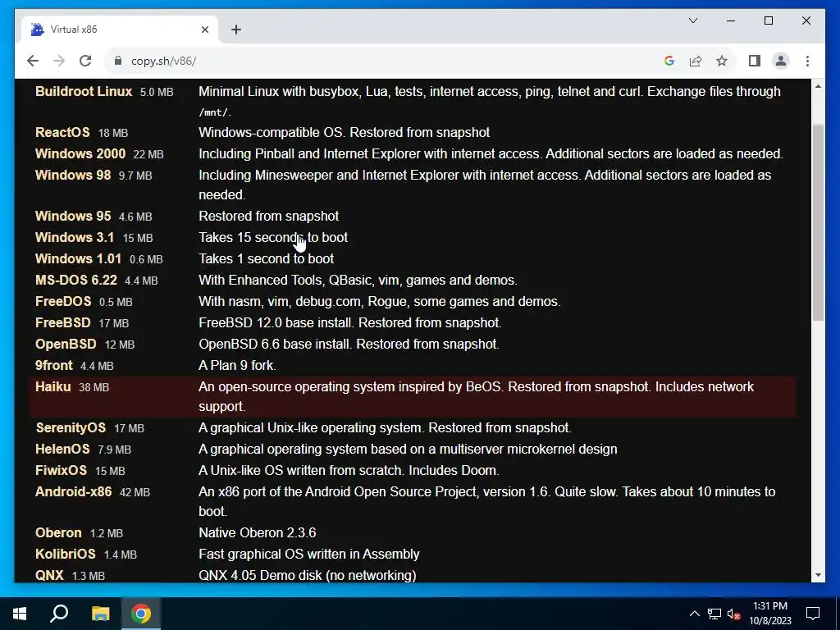840x630 pixels.
Task: Open taskbar search magnifier
Action: click(x=59, y=614)
